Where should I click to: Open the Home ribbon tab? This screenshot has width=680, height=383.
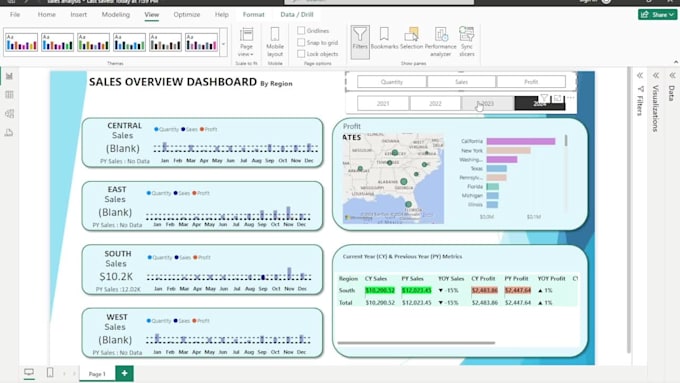click(46, 14)
